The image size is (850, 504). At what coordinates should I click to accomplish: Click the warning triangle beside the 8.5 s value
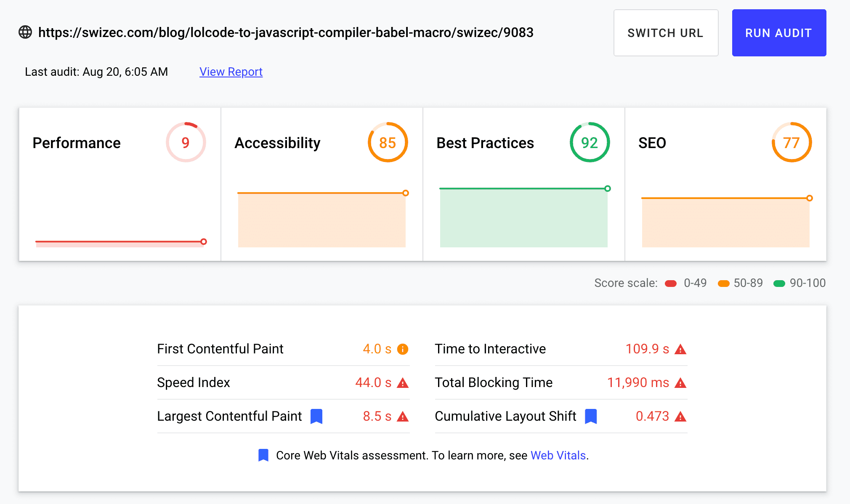[x=403, y=416]
